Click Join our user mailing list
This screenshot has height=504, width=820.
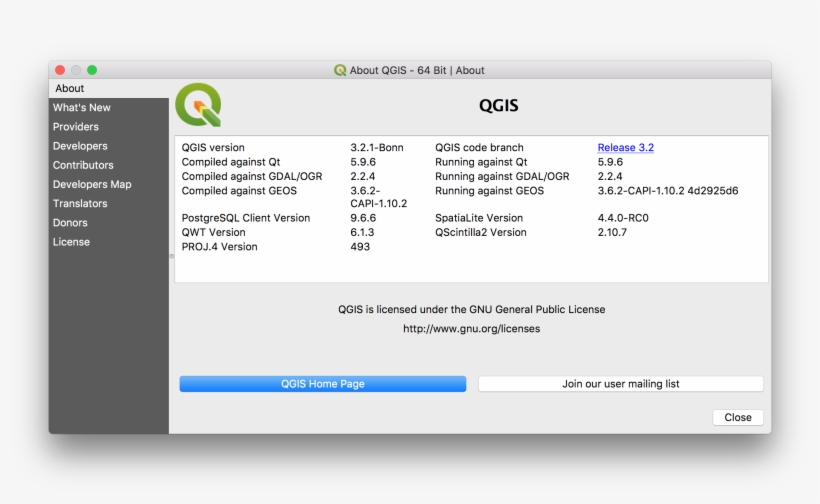pos(621,384)
